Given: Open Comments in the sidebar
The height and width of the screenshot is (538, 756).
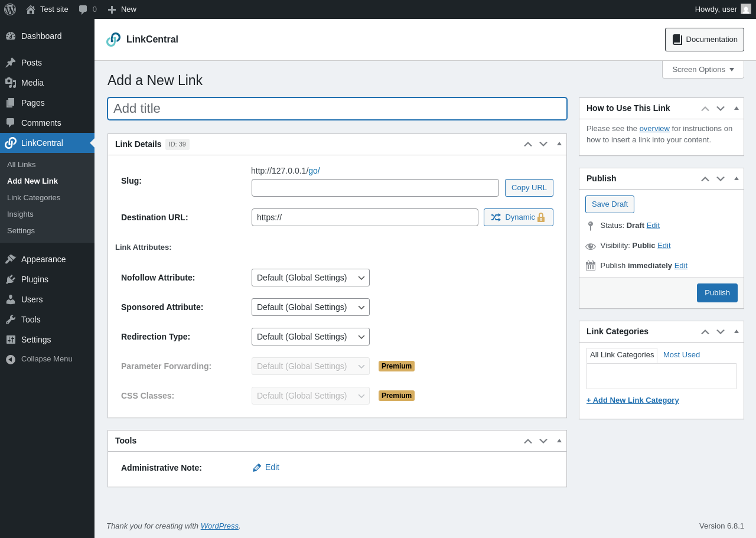Looking at the screenshot, I should 47,123.
